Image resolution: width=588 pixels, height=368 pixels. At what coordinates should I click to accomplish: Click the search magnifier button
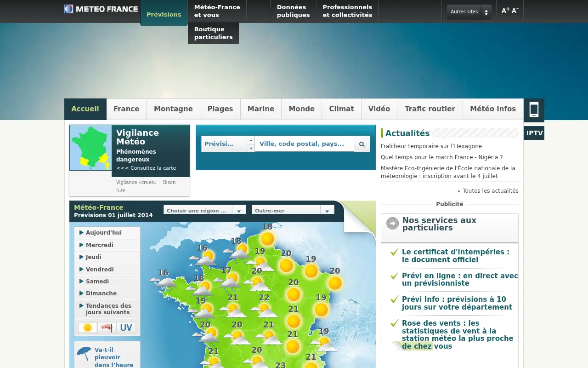coord(362,144)
